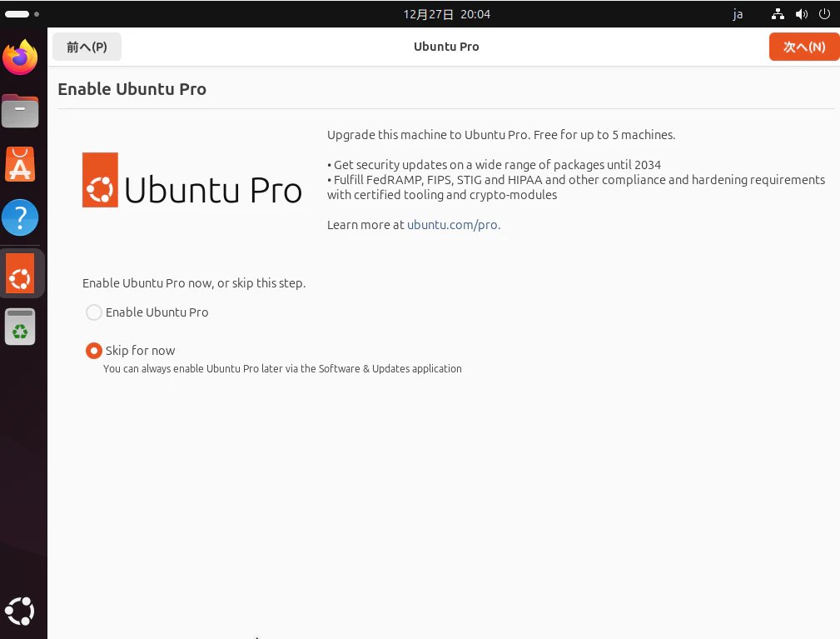Click 'Enable Ubuntu Pro now, or skip' text
Image resolution: width=840 pixels, height=639 pixels.
pyautogui.click(x=194, y=283)
